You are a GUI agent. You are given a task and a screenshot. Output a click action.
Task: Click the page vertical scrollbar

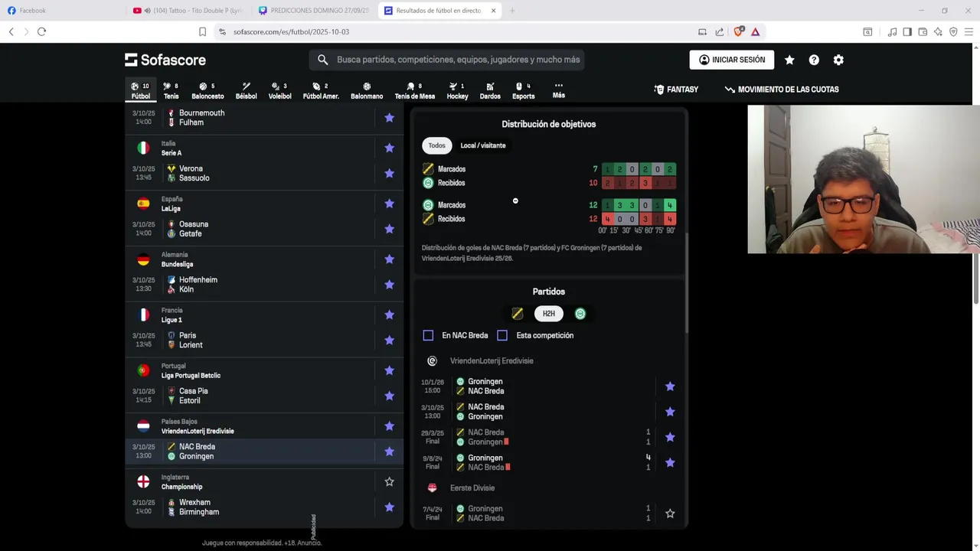pyautogui.click(x=976, y=277)
